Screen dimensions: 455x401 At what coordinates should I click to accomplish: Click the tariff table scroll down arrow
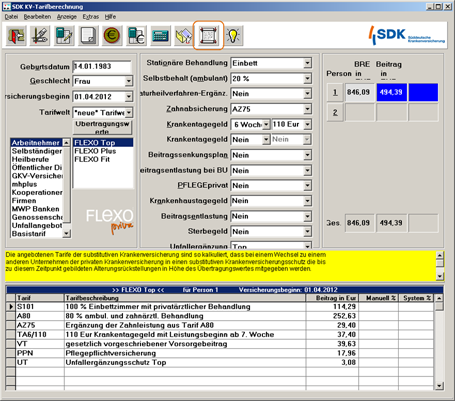coord(439,386)
